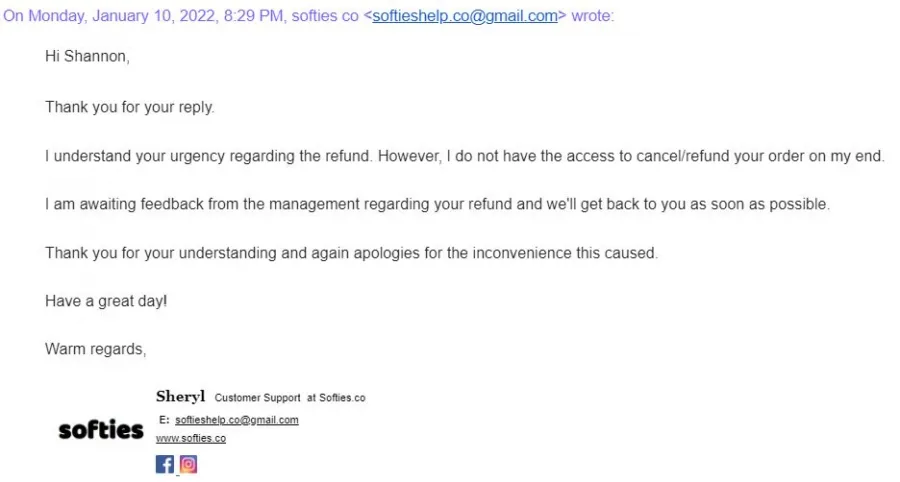The image size is (900, 482).
Task: Click the "Hi Shannon," greeting line
Action: click(x=87, y=56)
